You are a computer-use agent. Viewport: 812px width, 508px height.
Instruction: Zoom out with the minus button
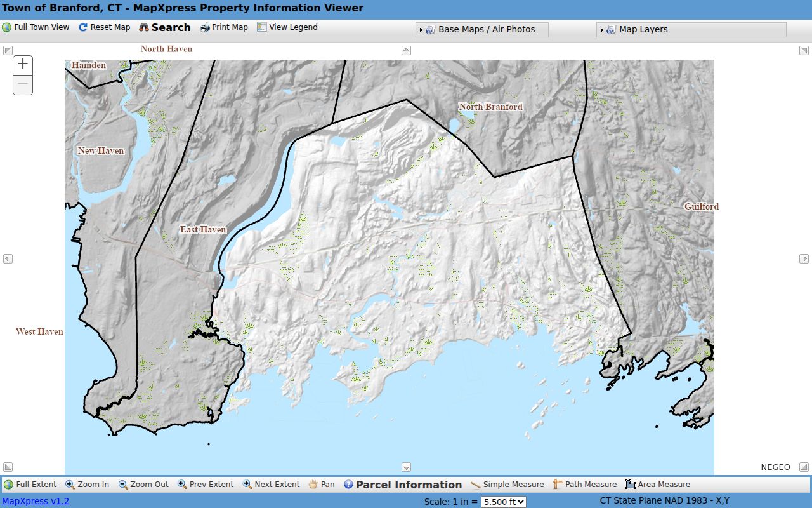[23, 84]
